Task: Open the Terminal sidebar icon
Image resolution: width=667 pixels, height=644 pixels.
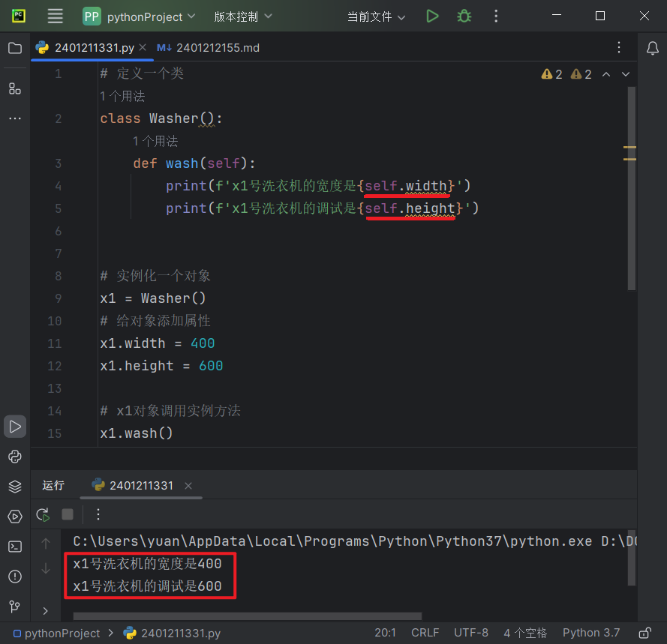Action: 15,547
